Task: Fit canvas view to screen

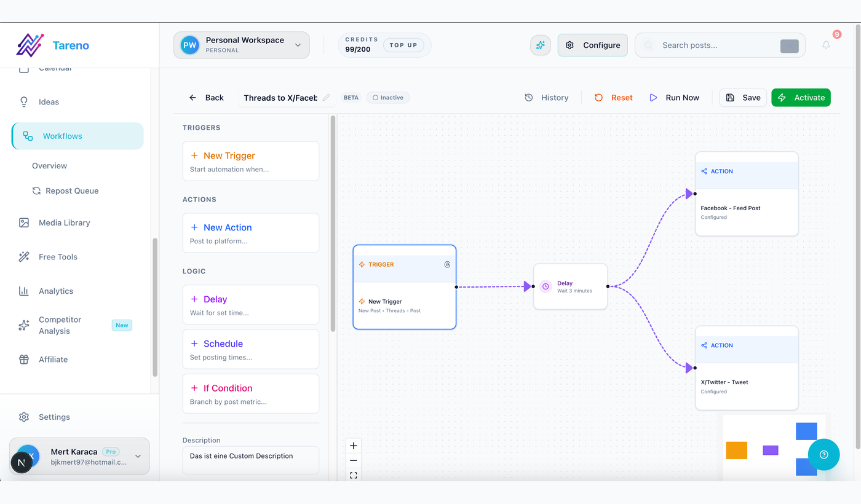Action: (x=354, y=475)
